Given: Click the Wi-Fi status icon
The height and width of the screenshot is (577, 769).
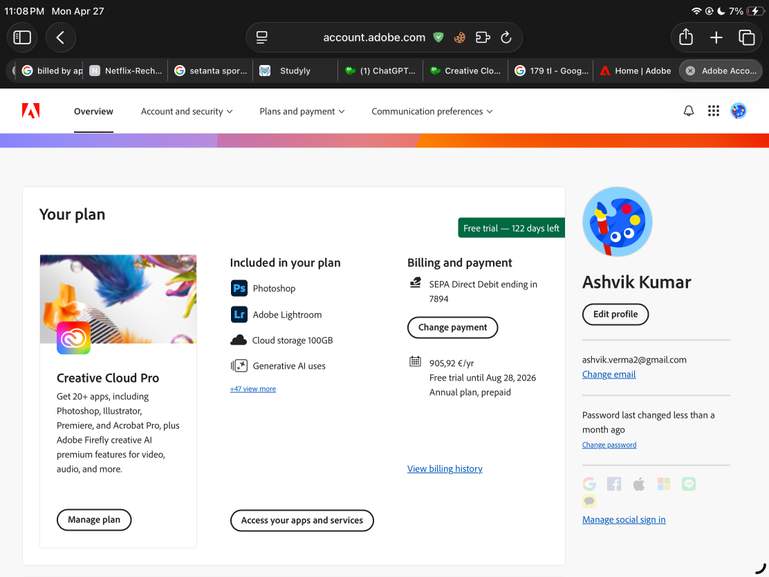Looking at the screenshot, I should [696, 11].
